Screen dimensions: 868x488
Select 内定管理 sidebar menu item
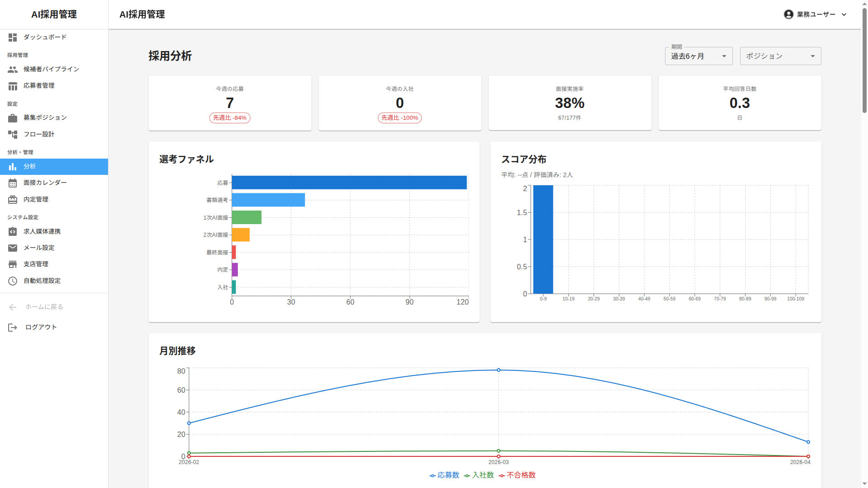[36, 200]
